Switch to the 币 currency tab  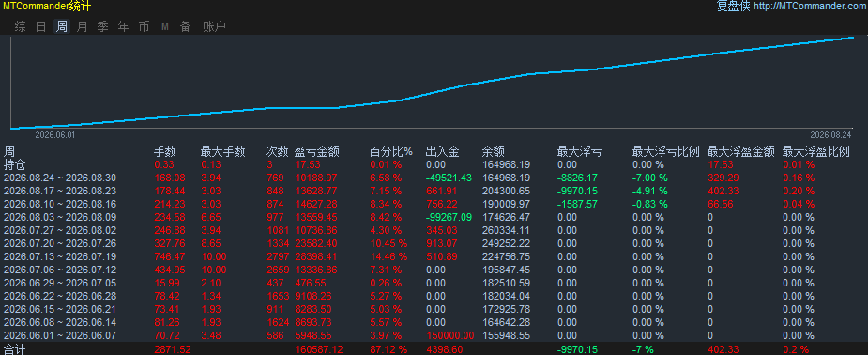click(x=144, y=26)
